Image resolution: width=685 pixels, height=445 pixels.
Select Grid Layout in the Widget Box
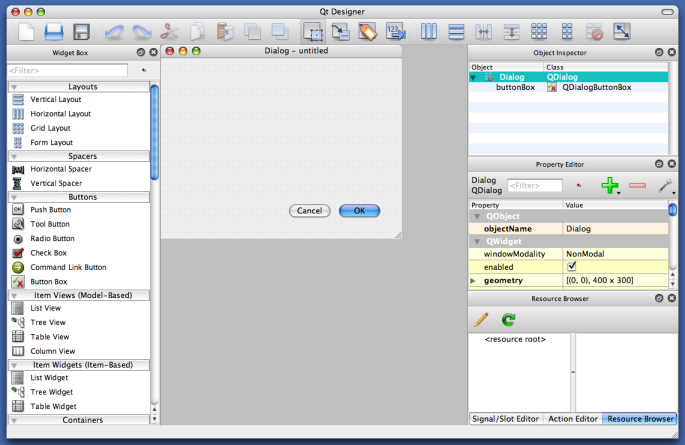tap(50, 128)
